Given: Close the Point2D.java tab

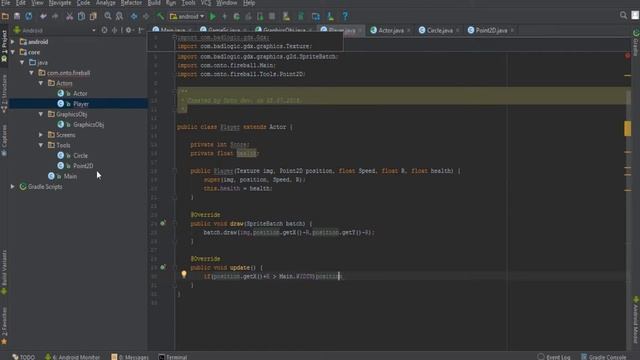Looking at the screenshot, I should point(512,31).
